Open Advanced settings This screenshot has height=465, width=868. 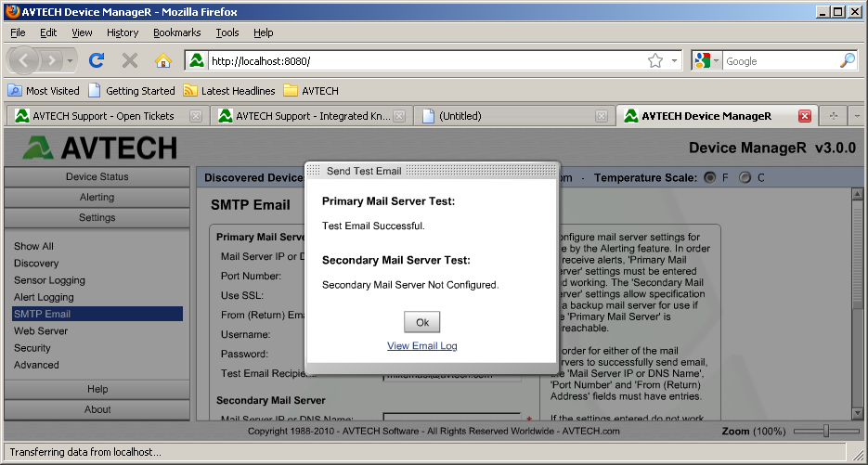coord(36,365)
